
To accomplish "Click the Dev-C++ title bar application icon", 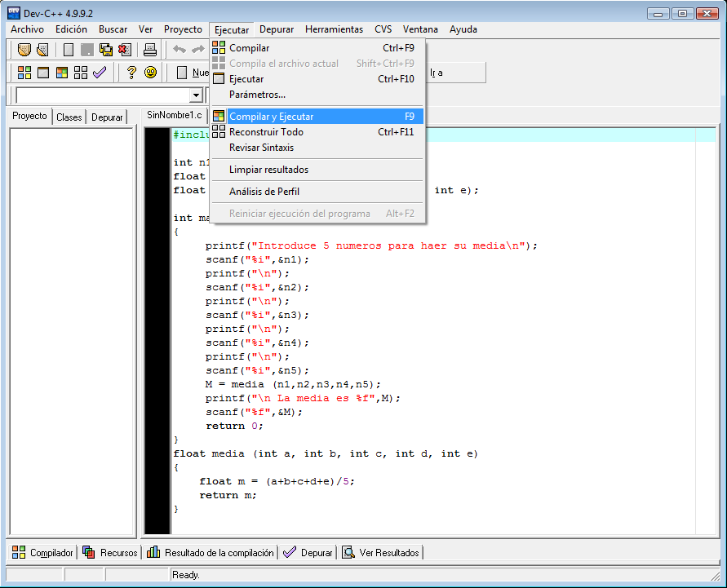I will (x=14, y=13).
